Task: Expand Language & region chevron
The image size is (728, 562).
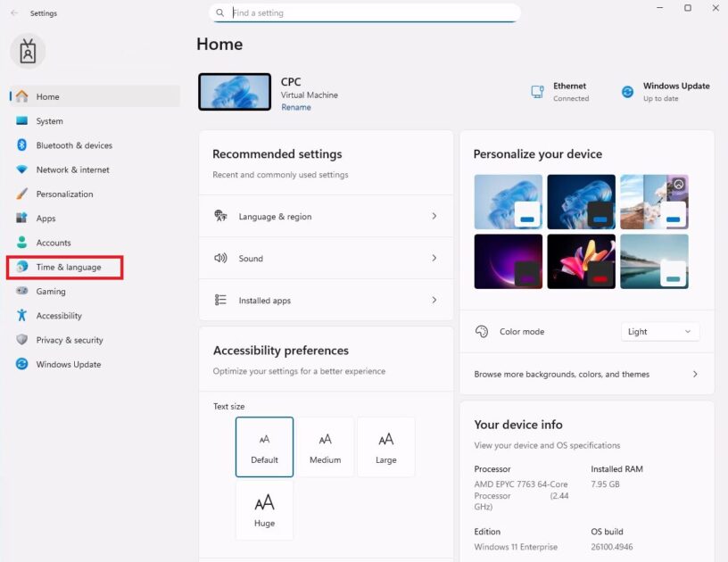Action: tap(434, 216)
